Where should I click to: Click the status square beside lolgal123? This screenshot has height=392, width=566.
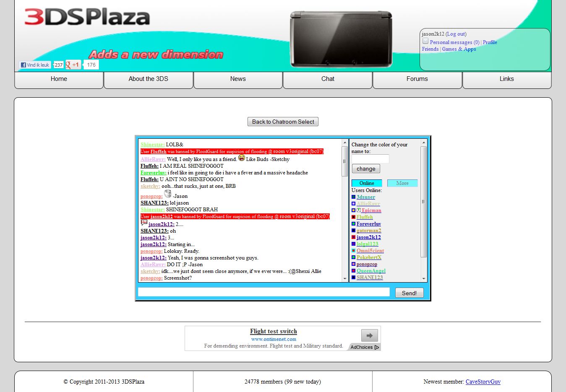(353, 244)
